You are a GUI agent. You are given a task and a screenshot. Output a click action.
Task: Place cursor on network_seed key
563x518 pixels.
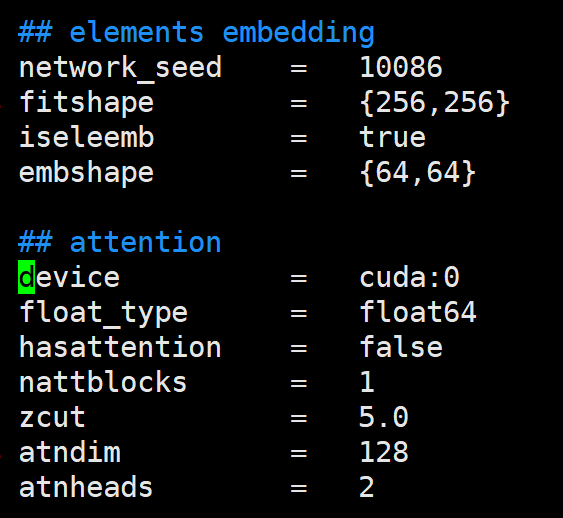[120, 68]
